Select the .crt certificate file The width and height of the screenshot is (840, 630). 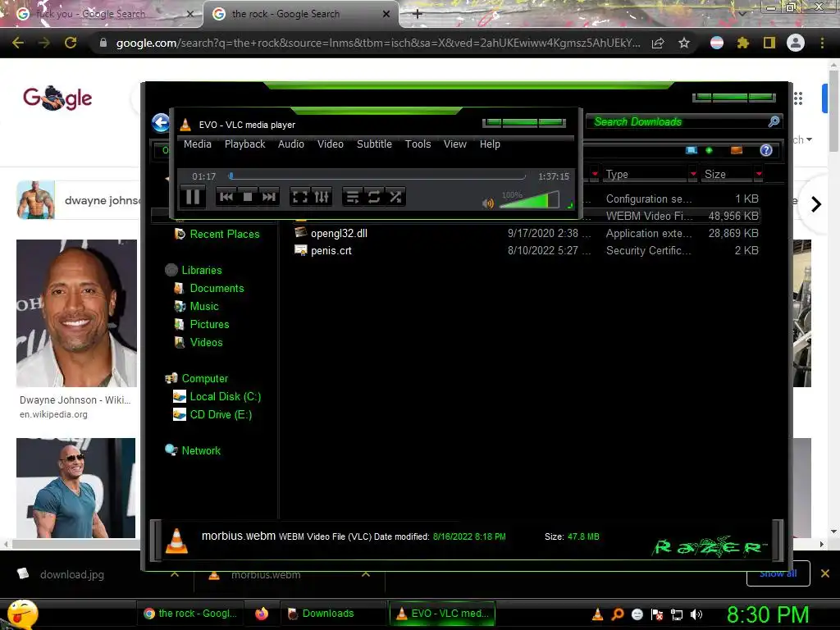pos(331,250)
